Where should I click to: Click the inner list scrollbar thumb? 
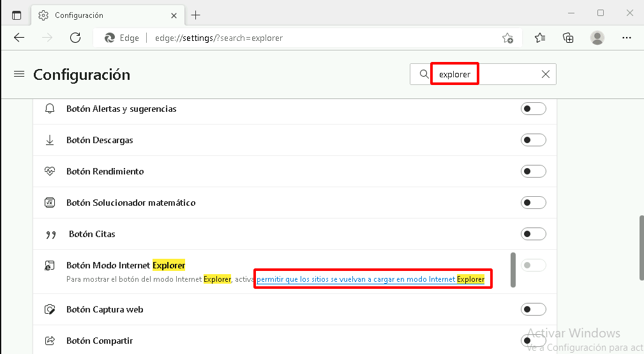(x=513, y=270)
